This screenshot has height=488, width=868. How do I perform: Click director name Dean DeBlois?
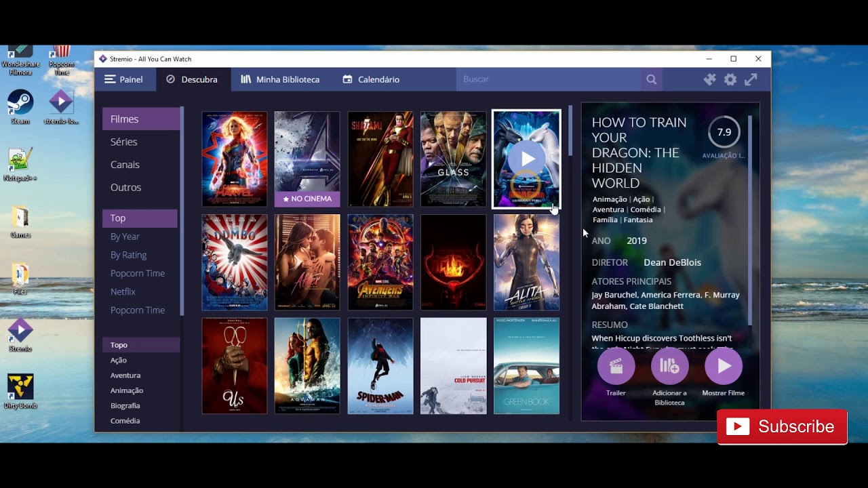pos(672,262)
